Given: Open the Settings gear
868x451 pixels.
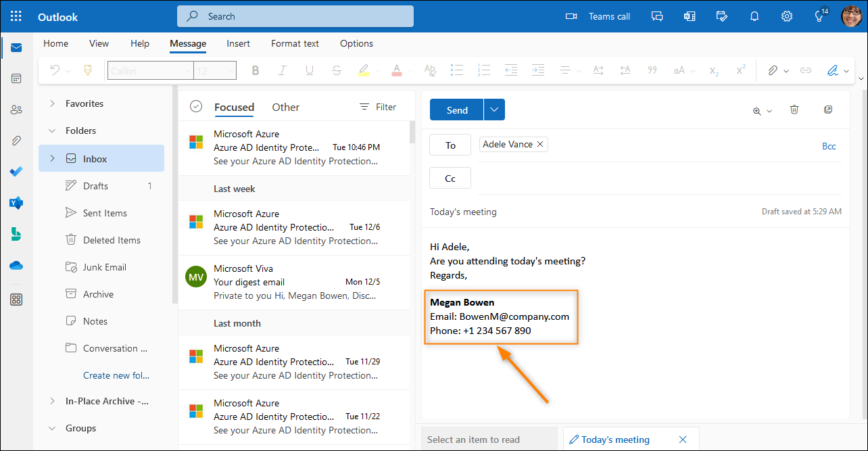Looking at the screenshot, I should (787, 16).
